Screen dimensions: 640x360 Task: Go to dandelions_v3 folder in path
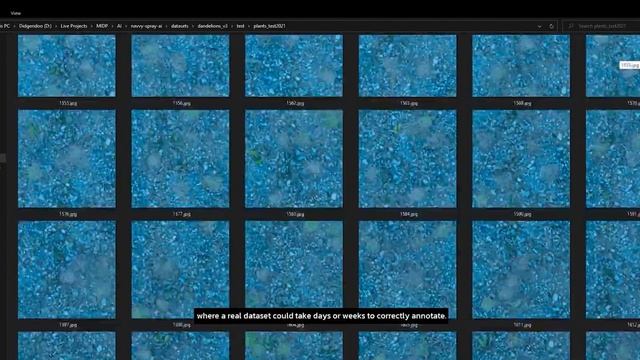213,26
